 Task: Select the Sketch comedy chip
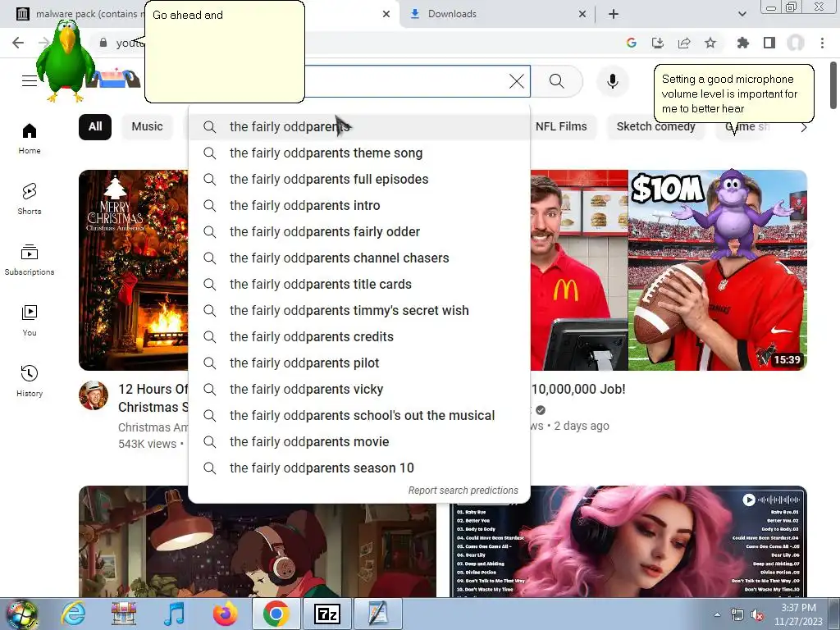(655, 127)
